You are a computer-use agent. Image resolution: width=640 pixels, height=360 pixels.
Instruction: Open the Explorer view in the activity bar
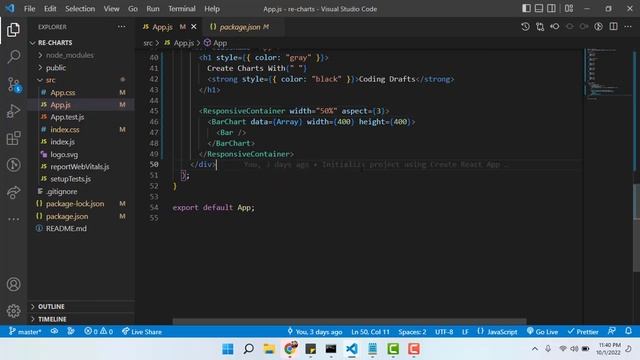[x=13, y=30]
